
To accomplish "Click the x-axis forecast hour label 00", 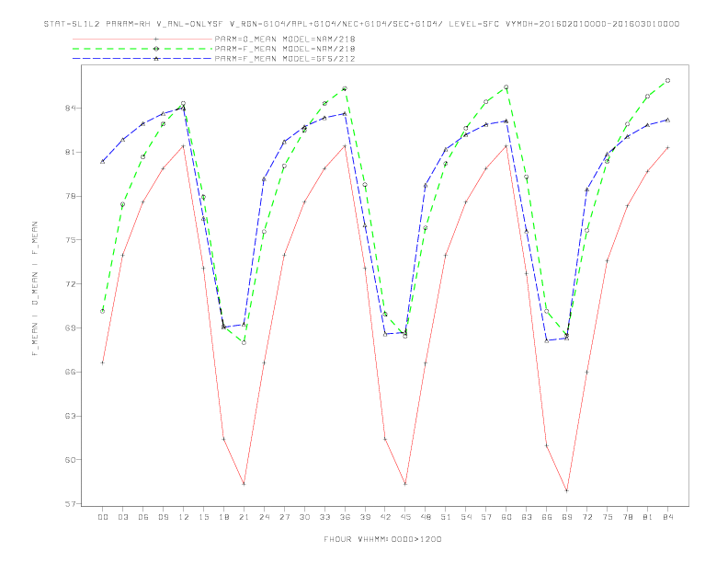I will 103,517.
